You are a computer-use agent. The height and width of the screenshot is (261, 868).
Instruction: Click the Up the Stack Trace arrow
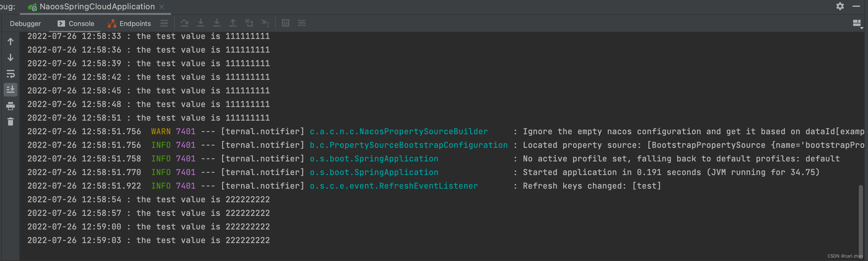[11, 41]
